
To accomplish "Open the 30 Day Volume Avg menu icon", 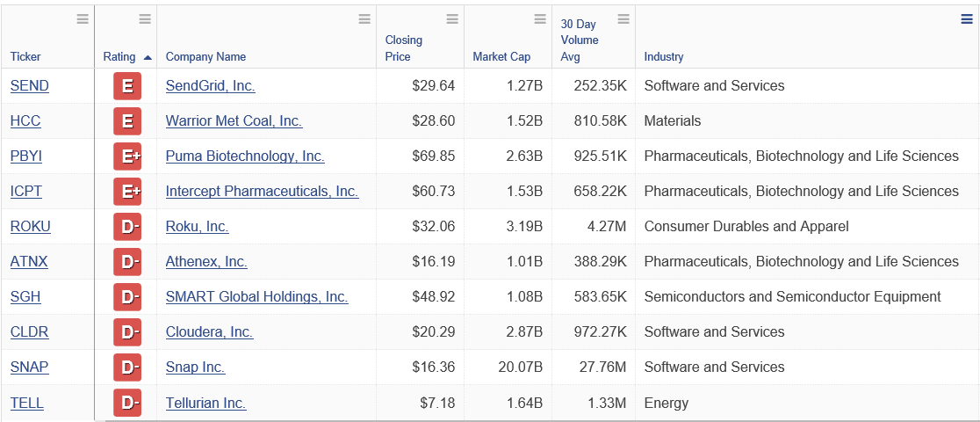I will click(x=623, y=19).
